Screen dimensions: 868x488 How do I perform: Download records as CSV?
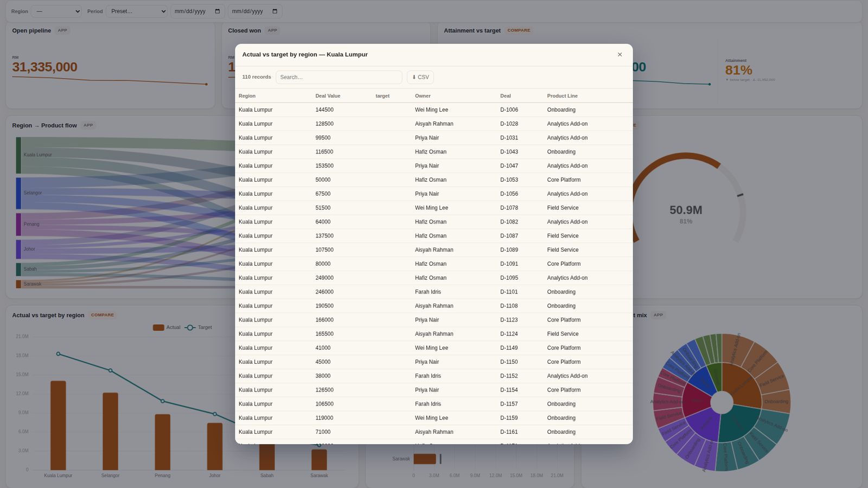coord(420,77)
